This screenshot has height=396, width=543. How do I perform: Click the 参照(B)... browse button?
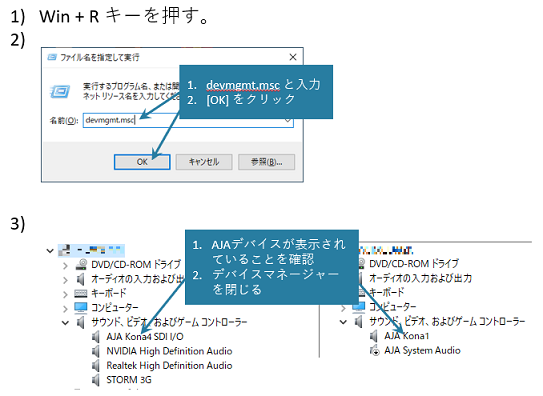pyautogui.click(x=266, y=162)
